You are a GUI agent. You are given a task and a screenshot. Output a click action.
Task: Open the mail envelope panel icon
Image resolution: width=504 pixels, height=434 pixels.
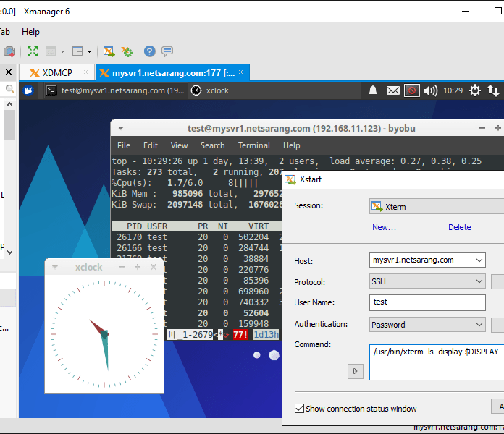(393, 91)
